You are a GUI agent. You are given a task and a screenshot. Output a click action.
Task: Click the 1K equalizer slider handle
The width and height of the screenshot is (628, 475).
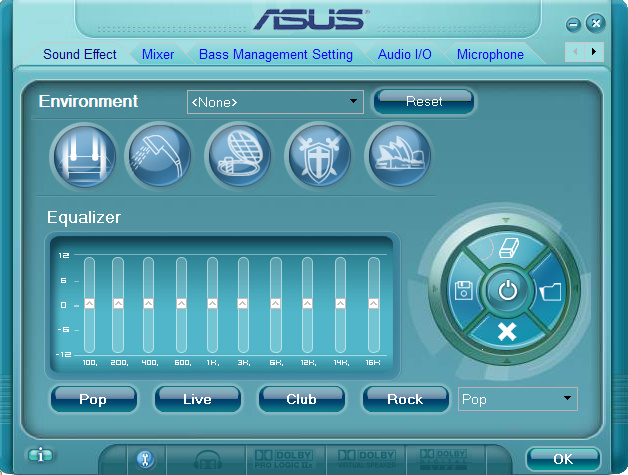212,303
